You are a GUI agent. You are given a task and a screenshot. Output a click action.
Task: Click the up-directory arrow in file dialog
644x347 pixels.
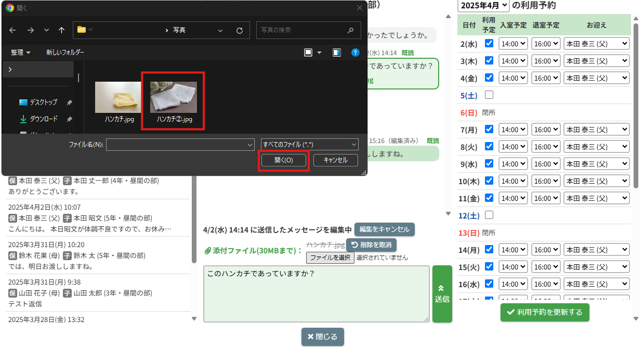pyautogui.click(x=61, y=30)
